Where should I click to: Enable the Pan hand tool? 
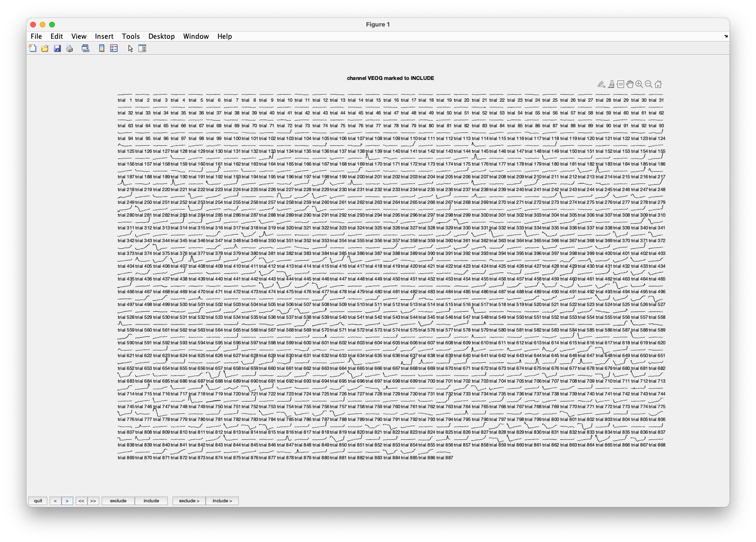tap(630, 84)
